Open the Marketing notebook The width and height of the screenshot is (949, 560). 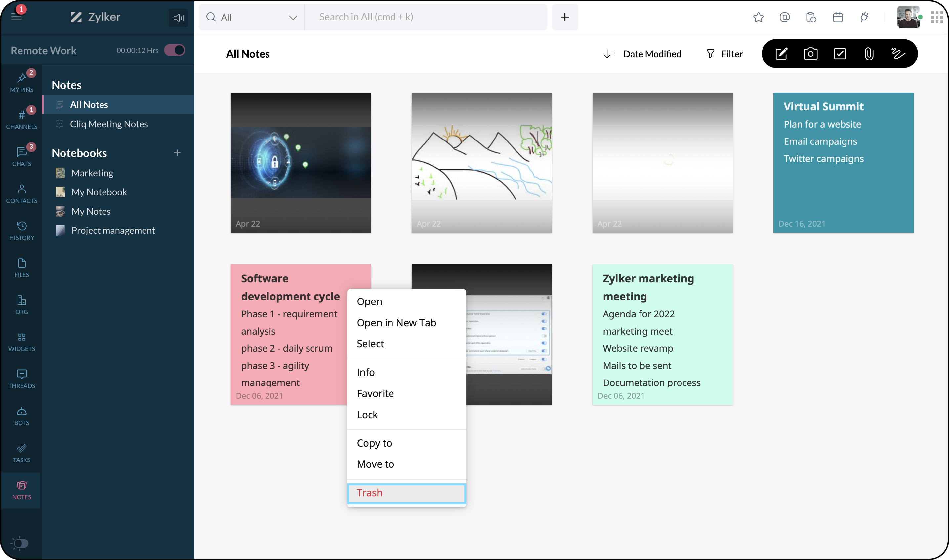(92, 173)
